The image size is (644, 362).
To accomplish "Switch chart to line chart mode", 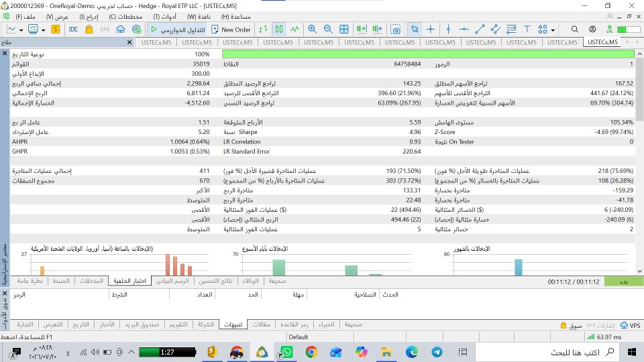I will click(x=294, y=29).
